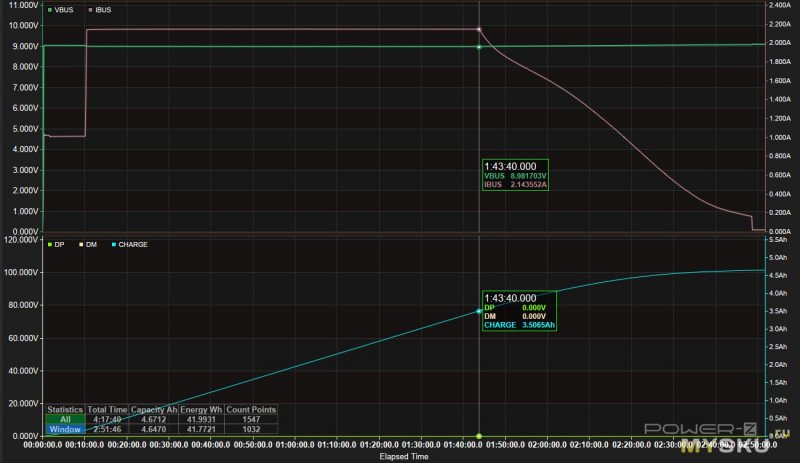Click the Energy Wh column header

(203, 409)
